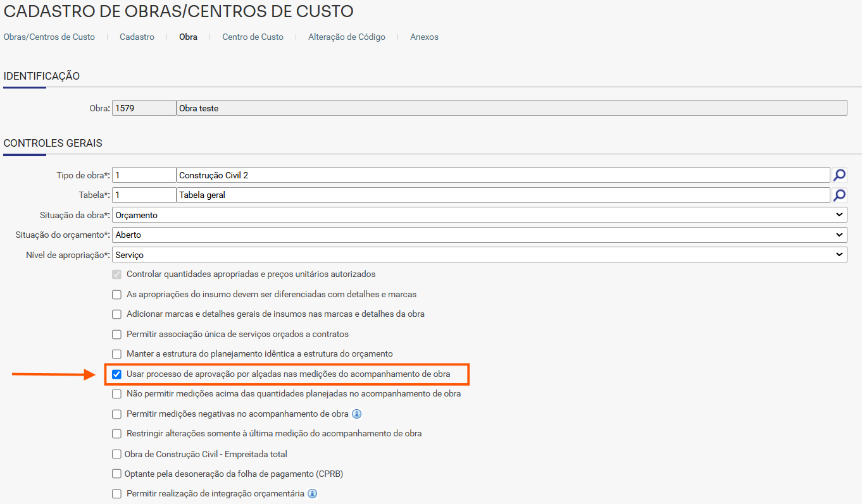Check 'Adicionar marcas e detalhes gerais de insumos'
862x504 pixels.
pyautogui.click(x=116, y=314)
